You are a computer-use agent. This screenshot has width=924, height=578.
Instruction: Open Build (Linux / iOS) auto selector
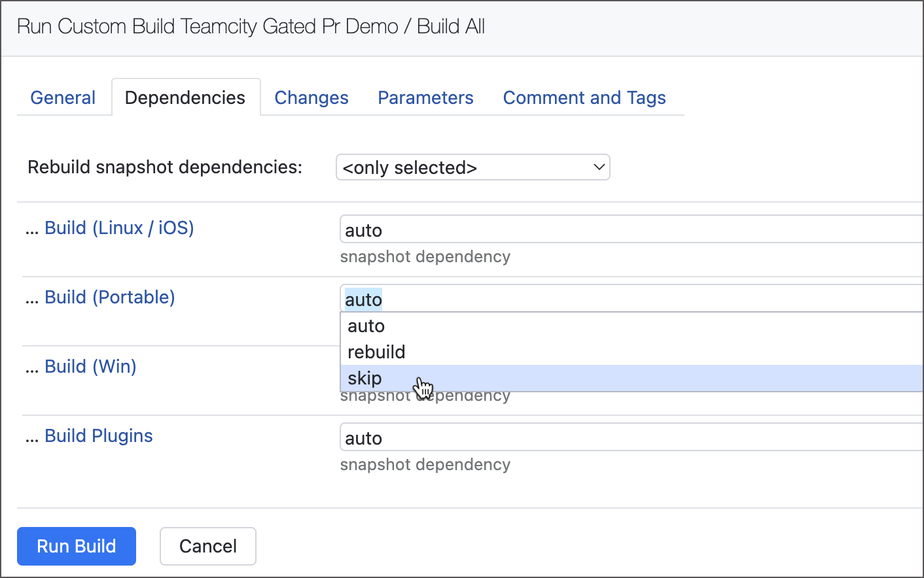click(x=628, y=230)
